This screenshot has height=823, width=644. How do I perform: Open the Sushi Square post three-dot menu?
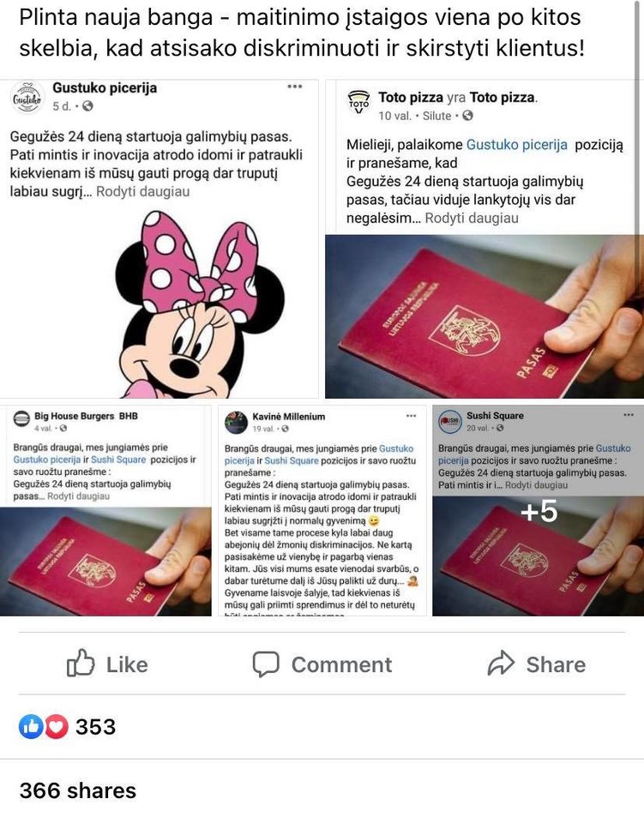(x=629, y=415)
